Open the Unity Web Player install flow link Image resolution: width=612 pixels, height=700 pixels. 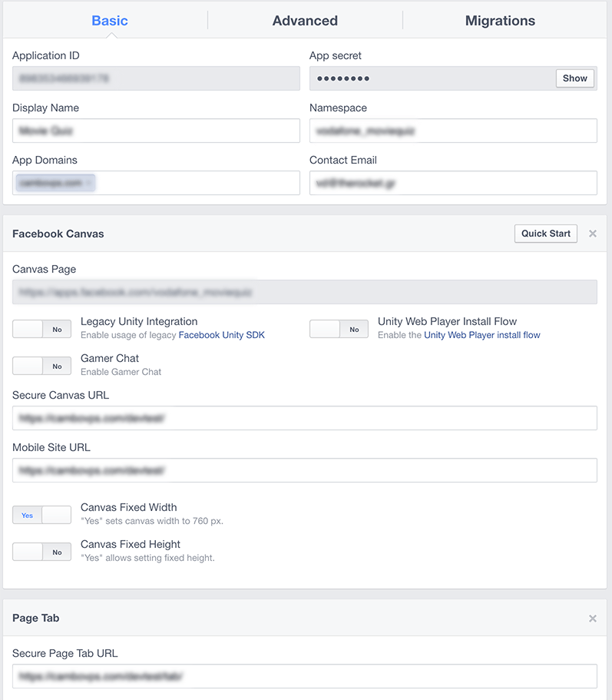(482, 335)
